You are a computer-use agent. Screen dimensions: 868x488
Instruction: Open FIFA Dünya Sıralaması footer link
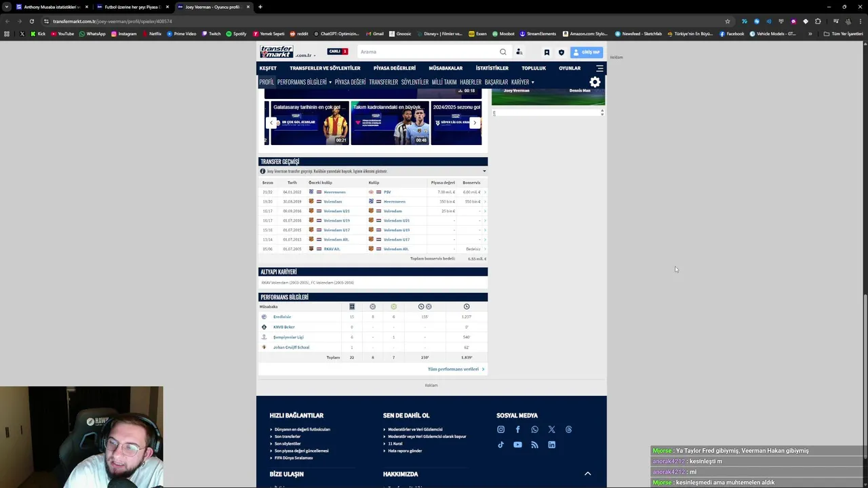pos(294,457)
